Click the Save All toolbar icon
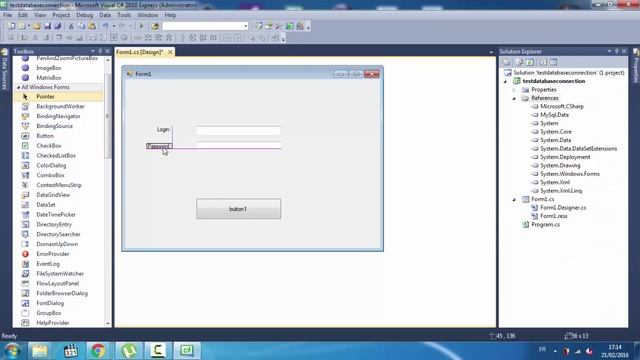Image resolution: width=640 pixels, height=360 pixels. pos(58,27)
